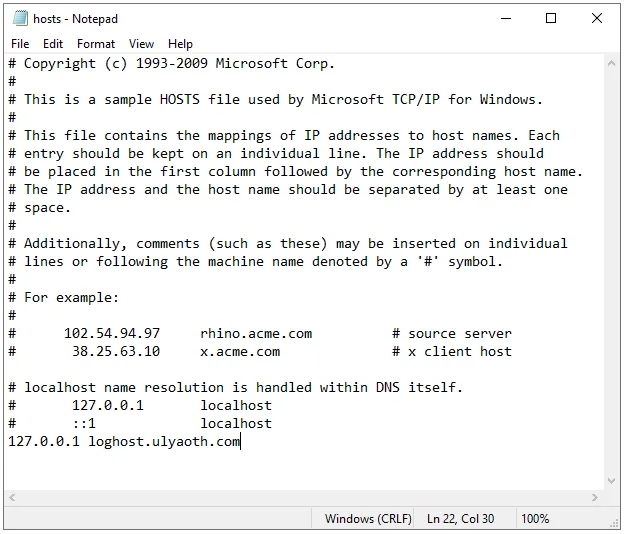Maximize the hosts Notepad window
The image size is (625, 534).
point(551,19)
